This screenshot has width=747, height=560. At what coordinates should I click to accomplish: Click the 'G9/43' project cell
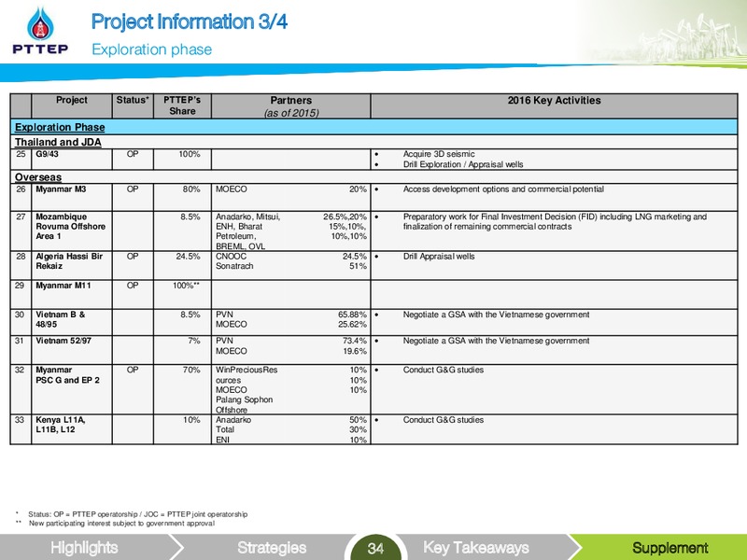point(72,159)
